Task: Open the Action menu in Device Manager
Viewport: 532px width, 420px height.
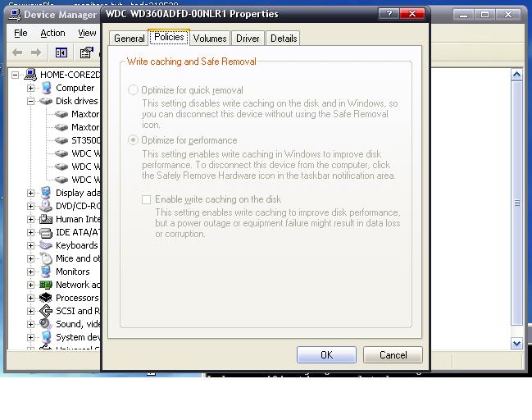Action: [52, 33]
